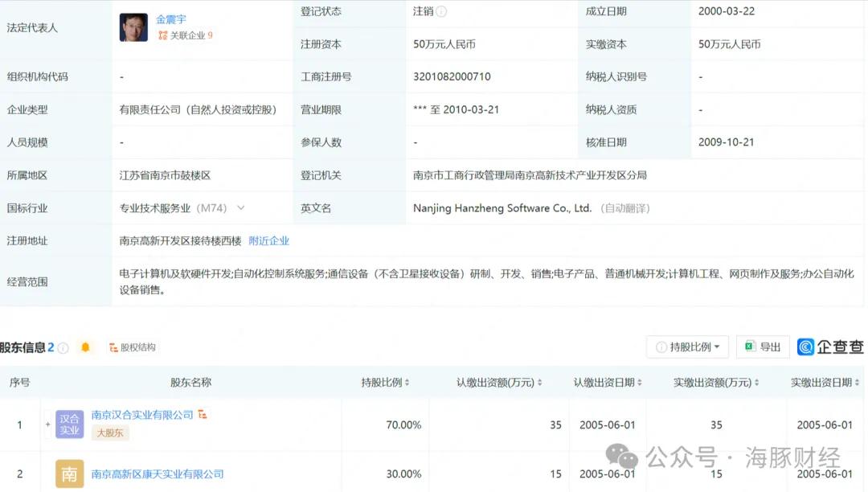This screenshot has height=492, width=868.
Task: Select approval date 2009-10-21
Action: pos(727,142)
